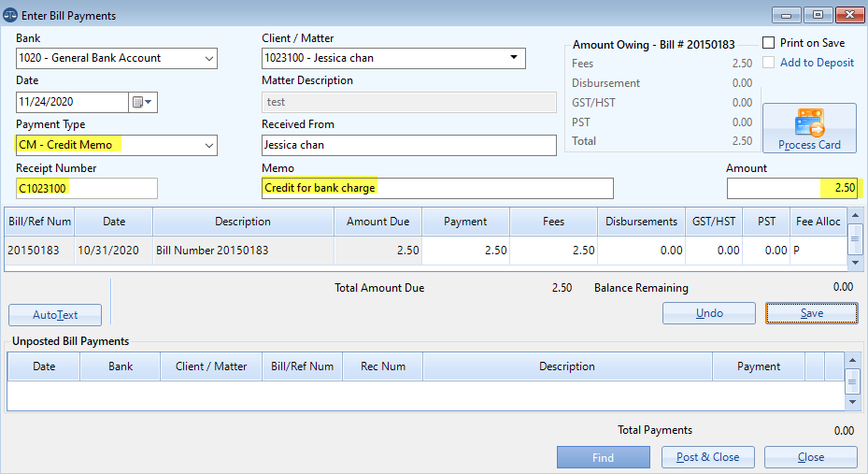Click the GST/HST column header
This screenshot has width=868, height=474.
coord(714,222)
